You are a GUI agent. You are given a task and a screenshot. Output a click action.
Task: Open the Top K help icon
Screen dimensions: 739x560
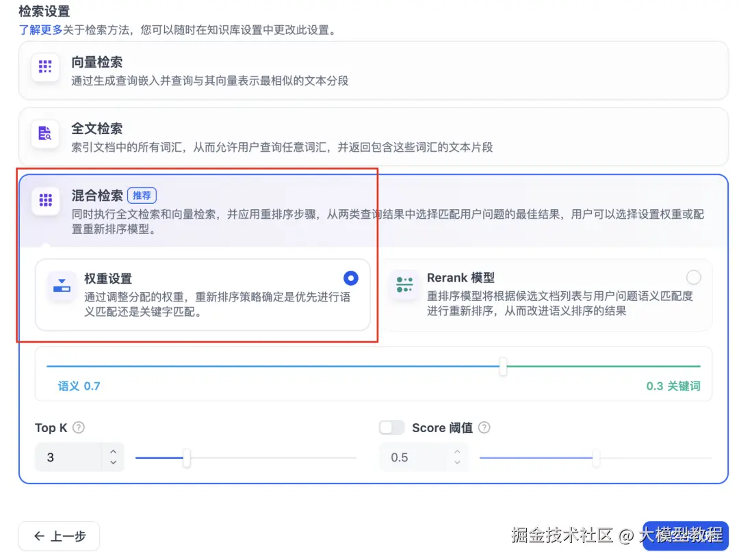click(78, 428)
